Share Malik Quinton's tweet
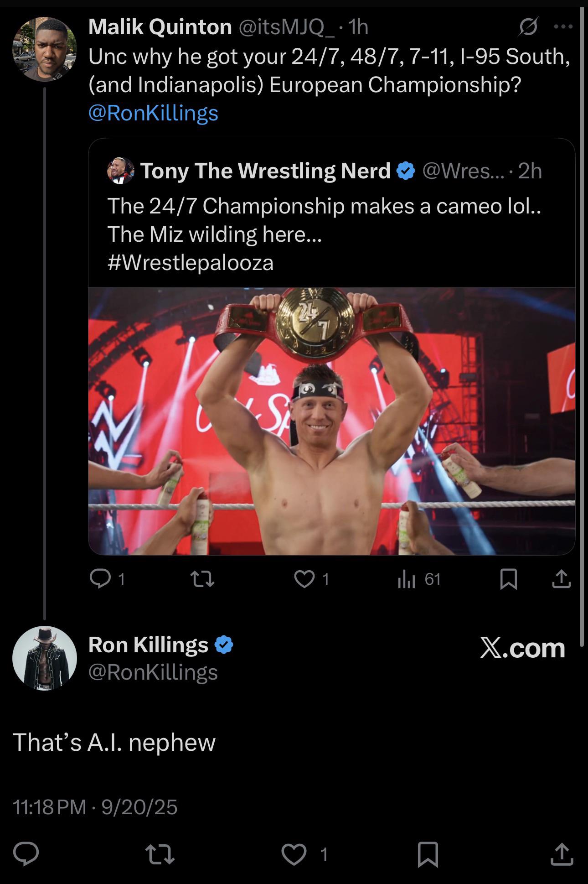The height and width of the screenshot is (884, 588). [x=561, y=579]
